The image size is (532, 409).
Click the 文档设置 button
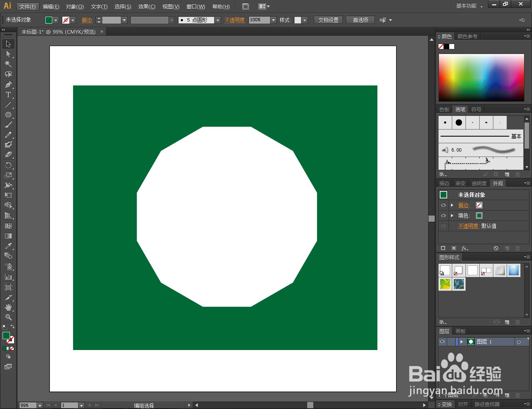pos(328,20)
